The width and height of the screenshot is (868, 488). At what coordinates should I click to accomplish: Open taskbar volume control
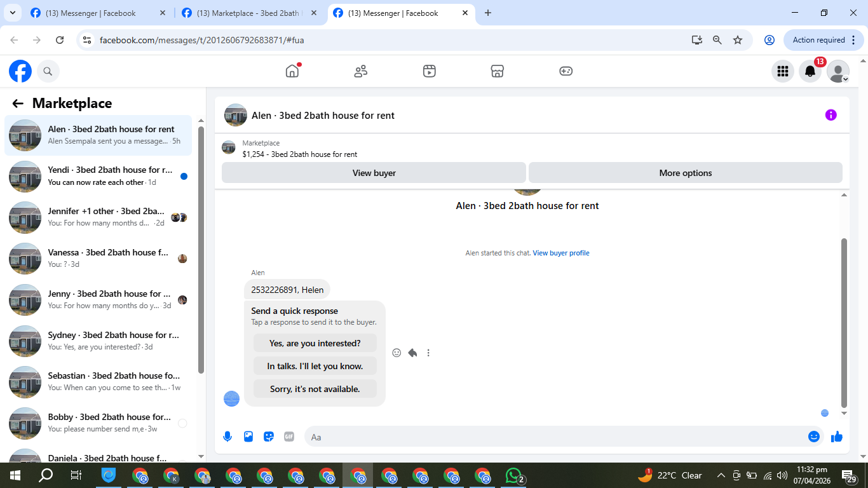(x=782, y=475)
